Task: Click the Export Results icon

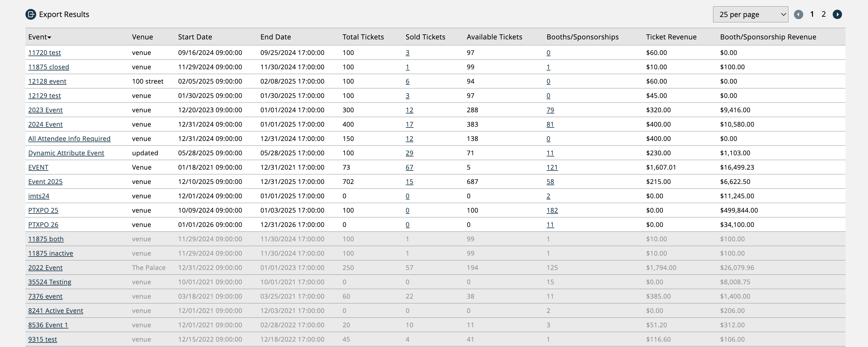Action: pyautogui.click(x=31, y=14)
